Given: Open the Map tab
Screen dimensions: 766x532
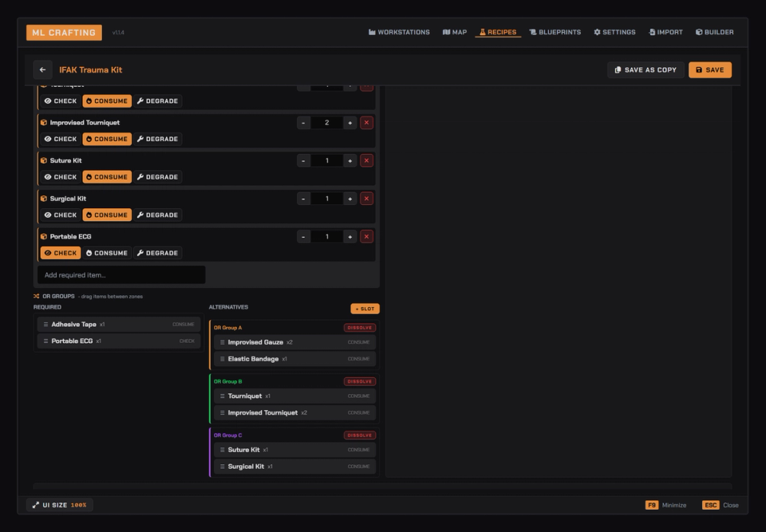Looking at the screenshot, I should (x=455, y=32).
